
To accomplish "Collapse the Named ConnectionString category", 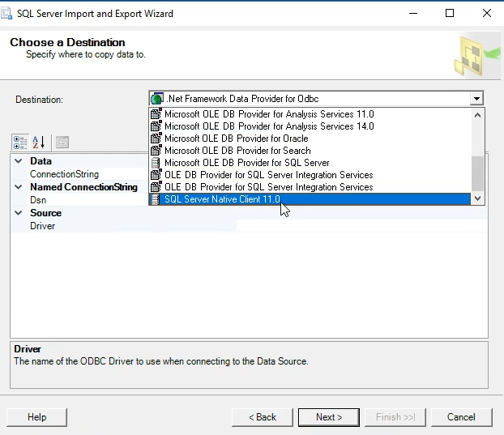I will coord(19,187).
